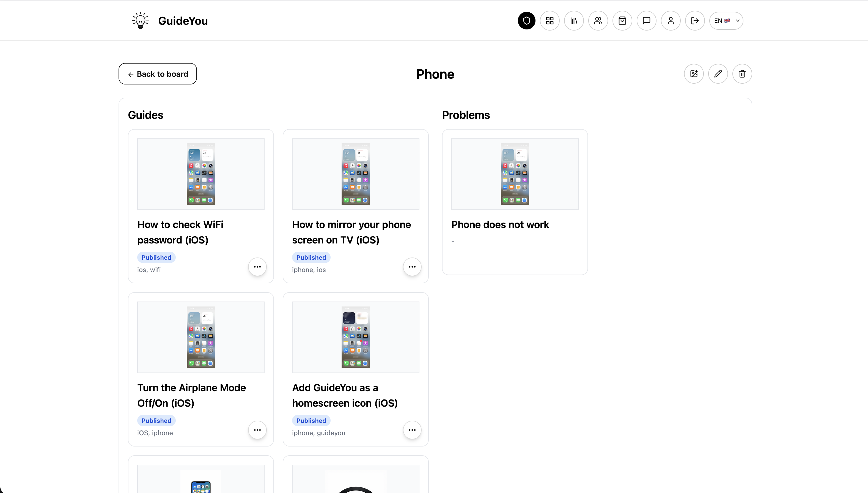The image size is (868, 493).
Task: Open the team members icon
Action: click(598, 21)
